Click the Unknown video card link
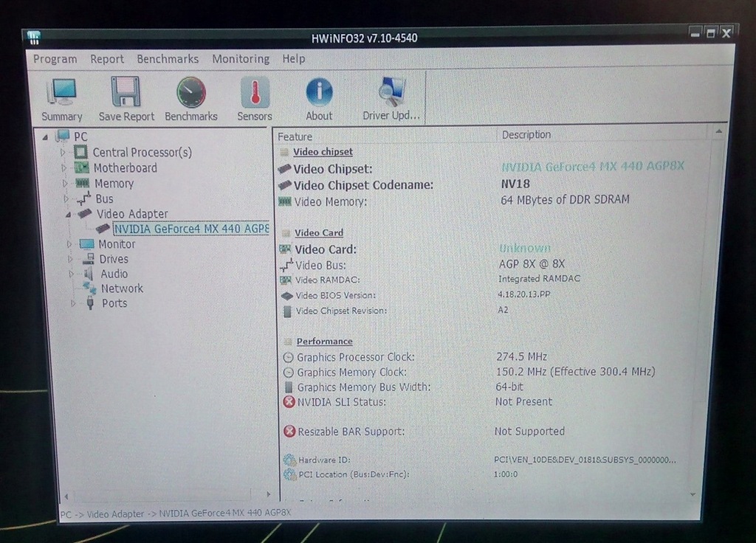Image resolution: width=756 pixels, height=543 pixels. pos(525,248)
